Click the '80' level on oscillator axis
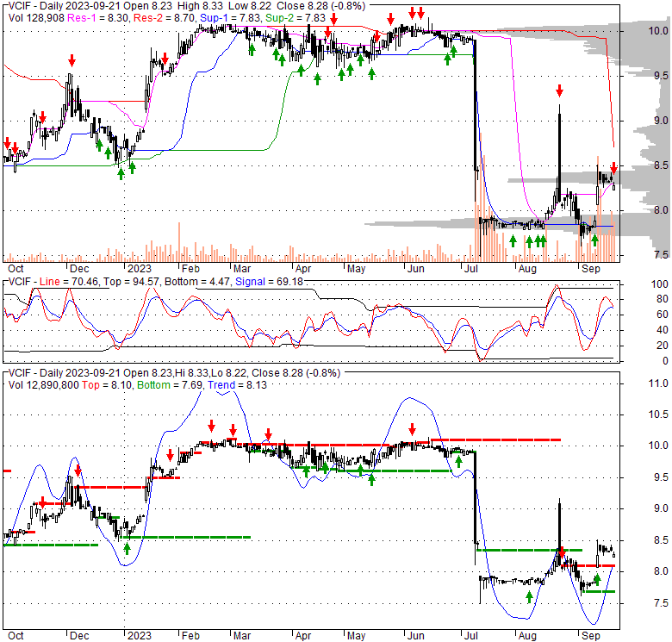This screenshot has height=642, width=672. [x=663, y=299]
